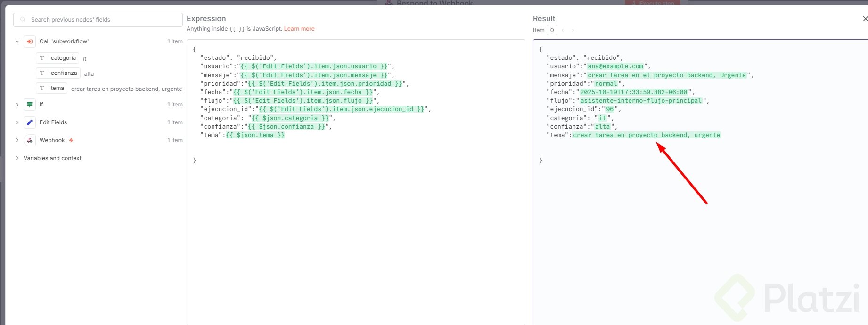This screenshot has width=868, height=325.
Task: Click the $json.confianza expression
Action: [x=287, y=127]
